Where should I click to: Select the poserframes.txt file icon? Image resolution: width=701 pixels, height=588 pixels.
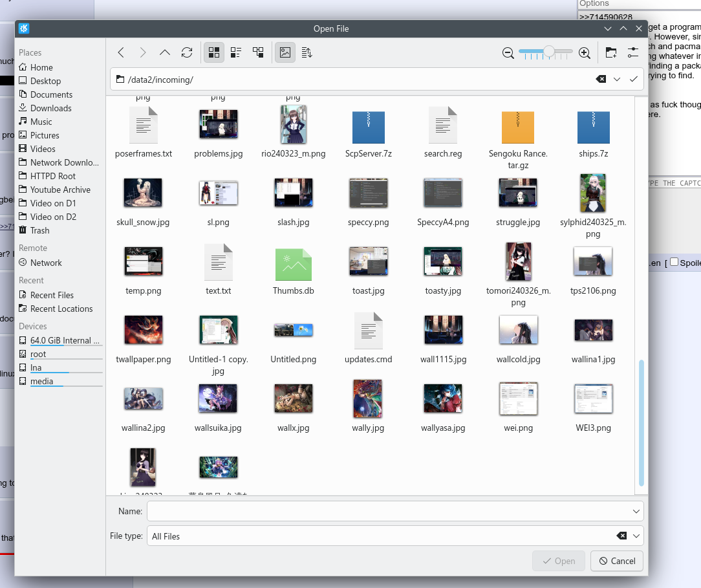click(144, 125)
